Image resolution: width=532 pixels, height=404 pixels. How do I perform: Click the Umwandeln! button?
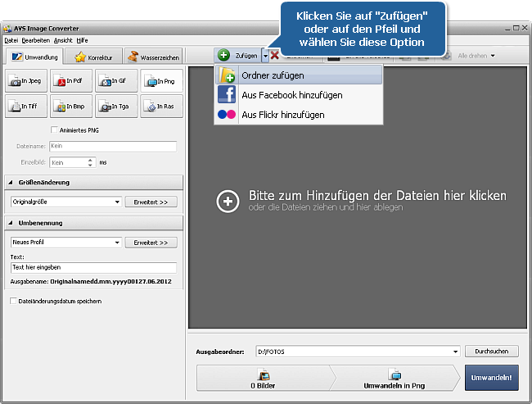[x=492, y=378]
